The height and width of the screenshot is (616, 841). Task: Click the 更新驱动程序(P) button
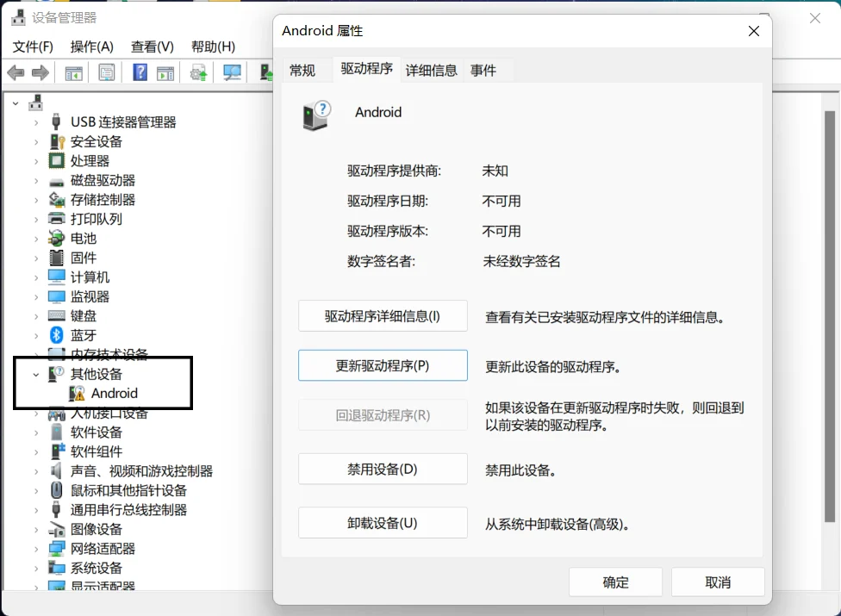click(x=383, y=365)
